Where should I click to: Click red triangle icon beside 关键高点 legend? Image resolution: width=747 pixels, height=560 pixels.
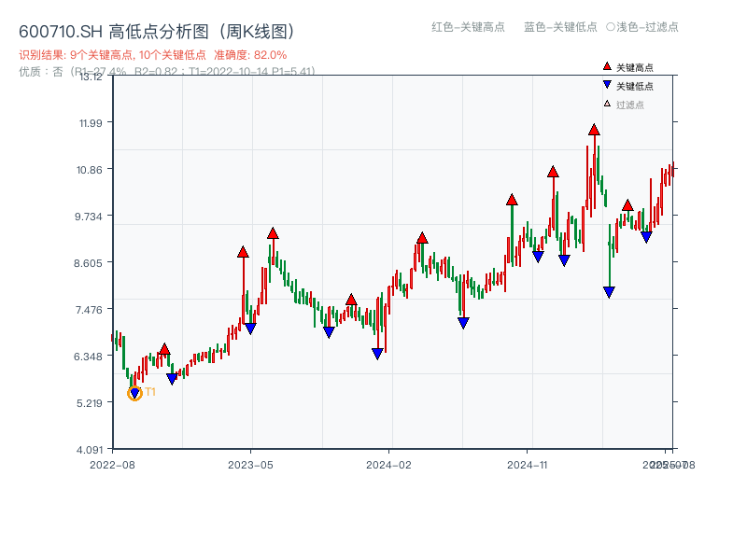[x=607, y=66]
